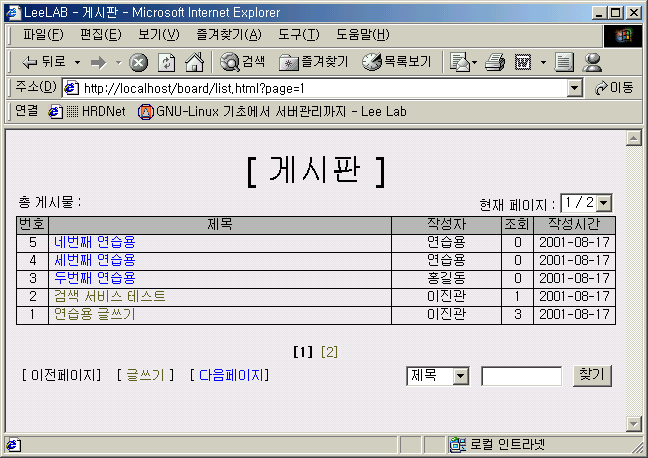Click the Messenger person icon
The height and width of the screenshot is (458, 648).
click(x=593, y=62)
